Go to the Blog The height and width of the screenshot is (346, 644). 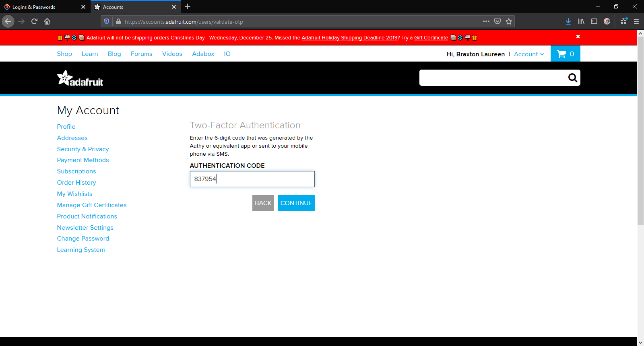click(114, 54)
